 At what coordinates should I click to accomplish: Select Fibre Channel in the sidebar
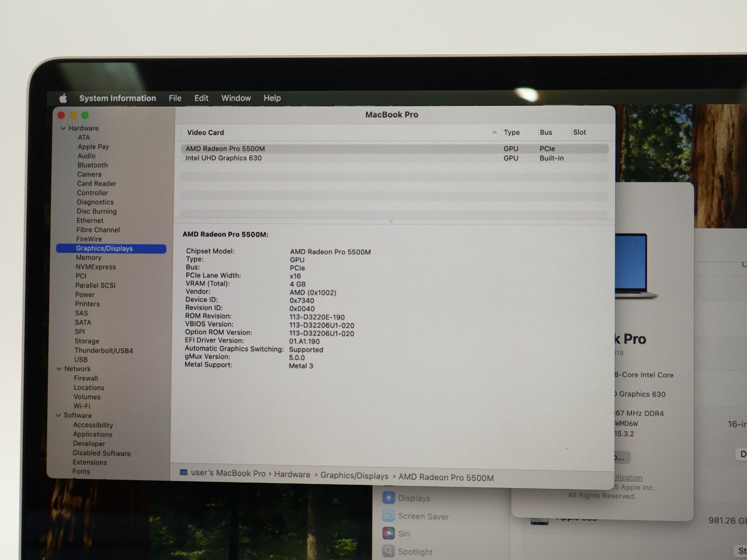point(98,230)
